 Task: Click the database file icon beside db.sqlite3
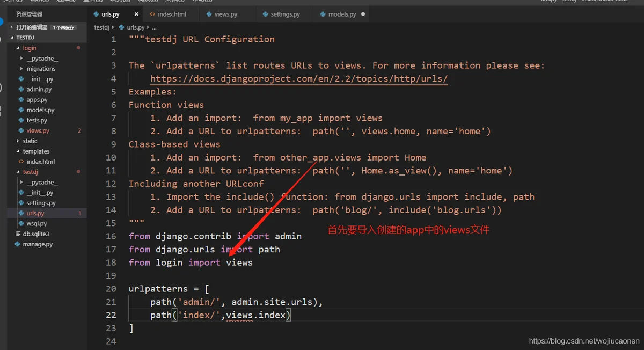click(18, 234)
